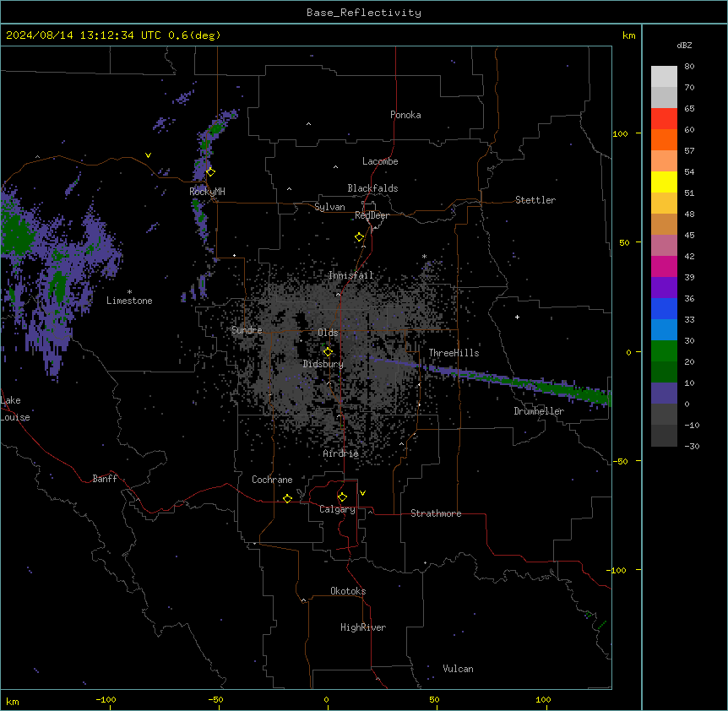
Task: Click the yellow diamond marker south of RedDeer
Action: click(359, 237)
